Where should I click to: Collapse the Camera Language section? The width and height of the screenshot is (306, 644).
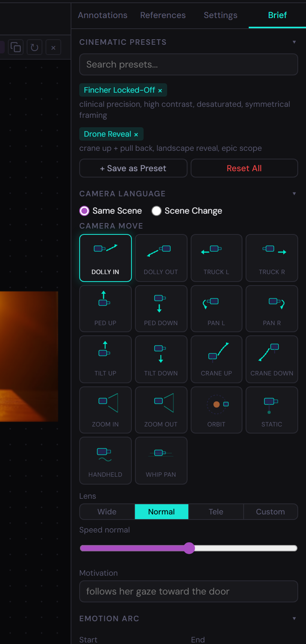[294, 194]
